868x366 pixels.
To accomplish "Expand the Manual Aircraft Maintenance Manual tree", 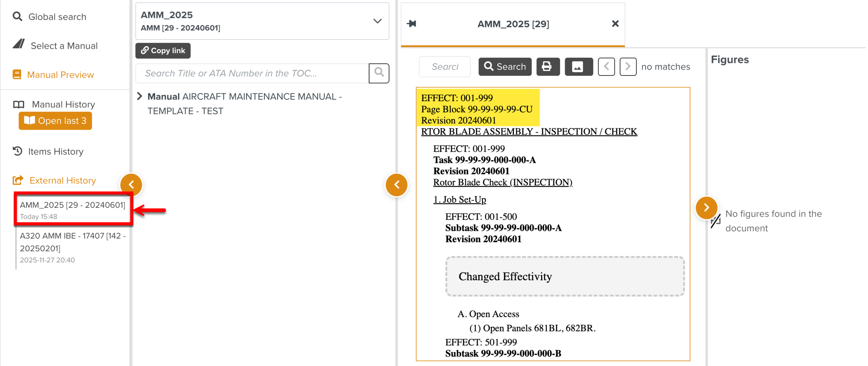I will (140, 96).
